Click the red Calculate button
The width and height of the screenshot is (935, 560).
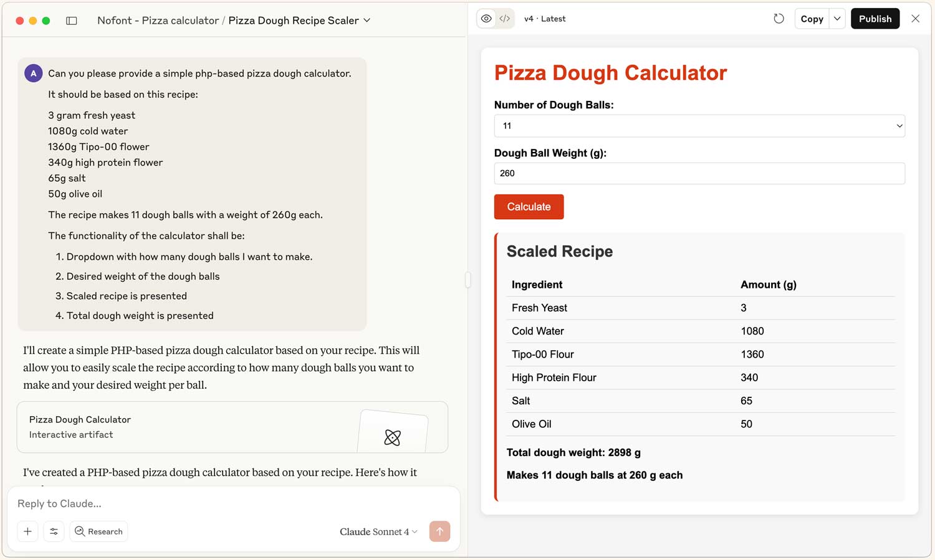(x=529, y=207)
